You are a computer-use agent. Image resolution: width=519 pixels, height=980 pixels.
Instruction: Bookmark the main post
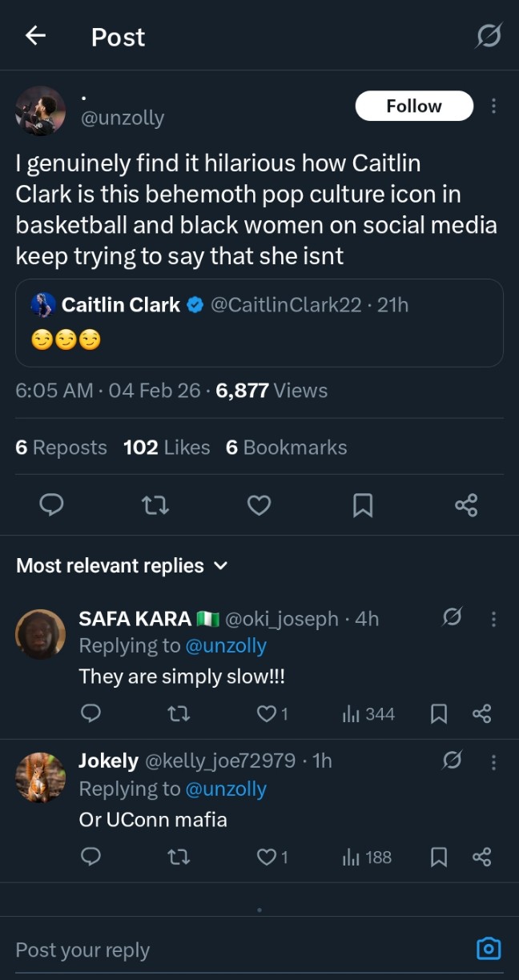click(363, 504)
